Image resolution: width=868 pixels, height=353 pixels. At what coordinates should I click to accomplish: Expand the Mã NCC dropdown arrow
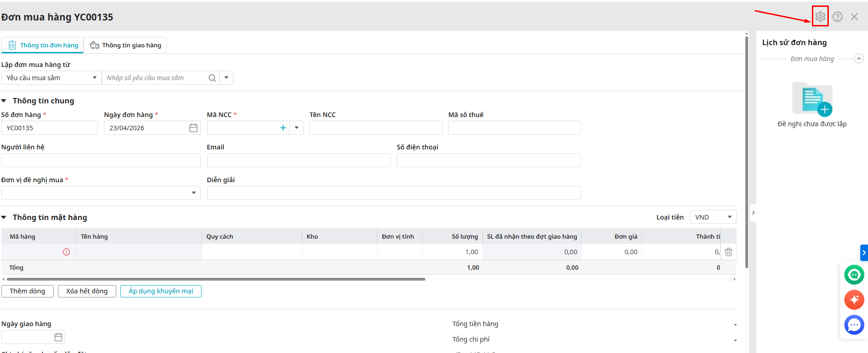[x=297, y=128]
